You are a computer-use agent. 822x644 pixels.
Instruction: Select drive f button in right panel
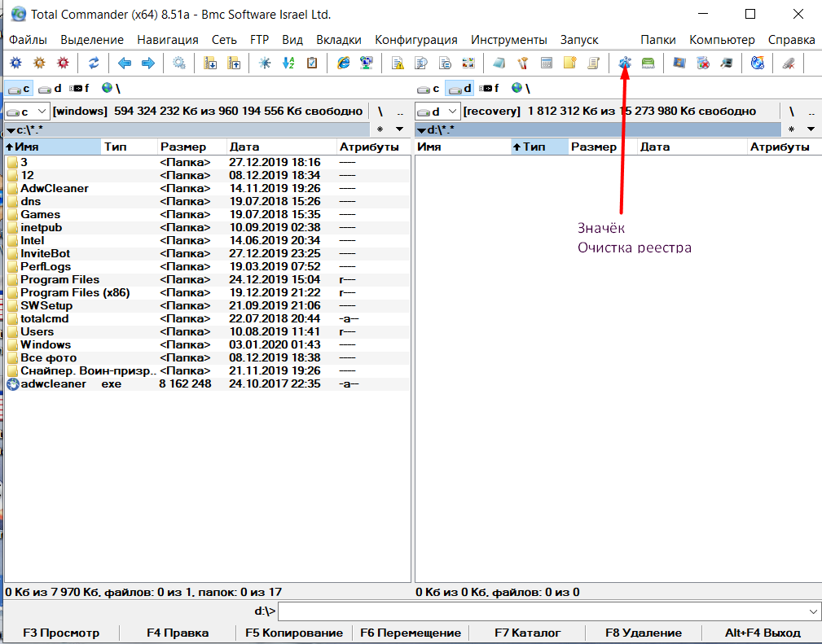click(489, 88)
